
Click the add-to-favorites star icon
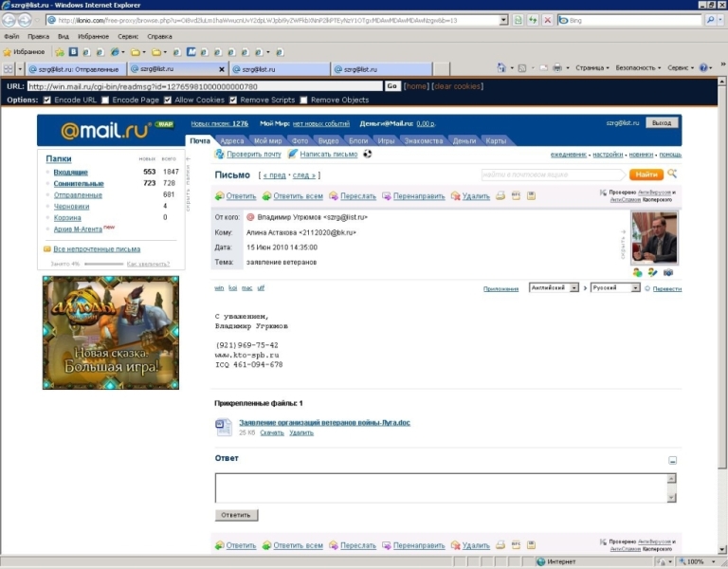point(60,52)
